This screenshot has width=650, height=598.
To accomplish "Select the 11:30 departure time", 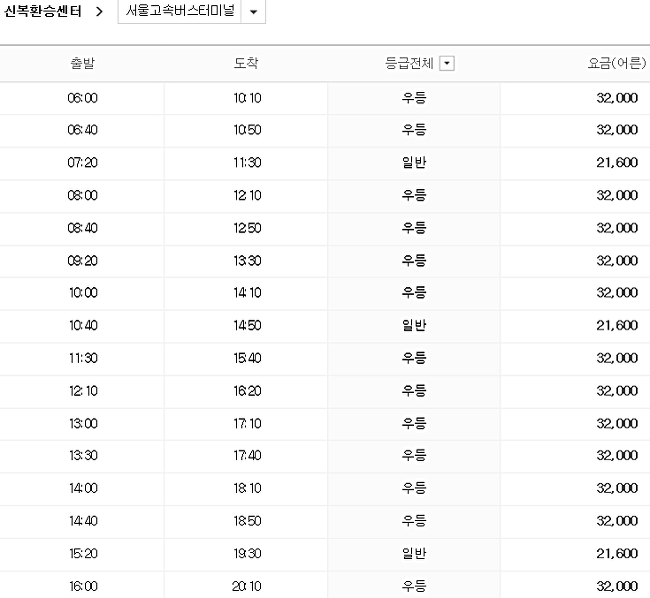I will 83,358.
